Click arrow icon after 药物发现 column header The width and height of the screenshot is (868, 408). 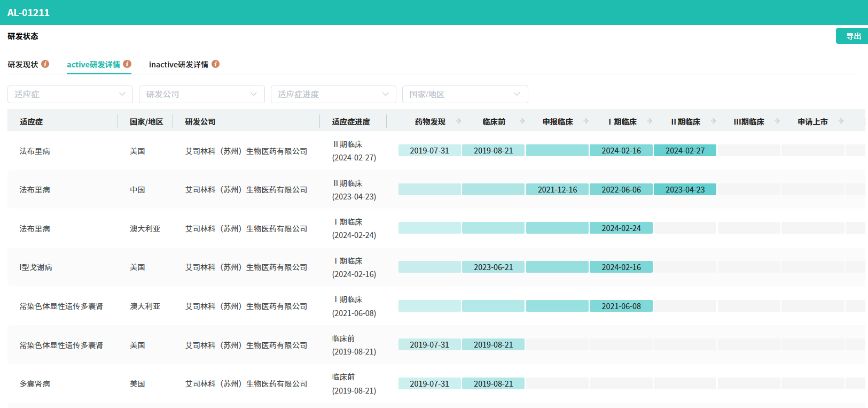click(458, 121)
